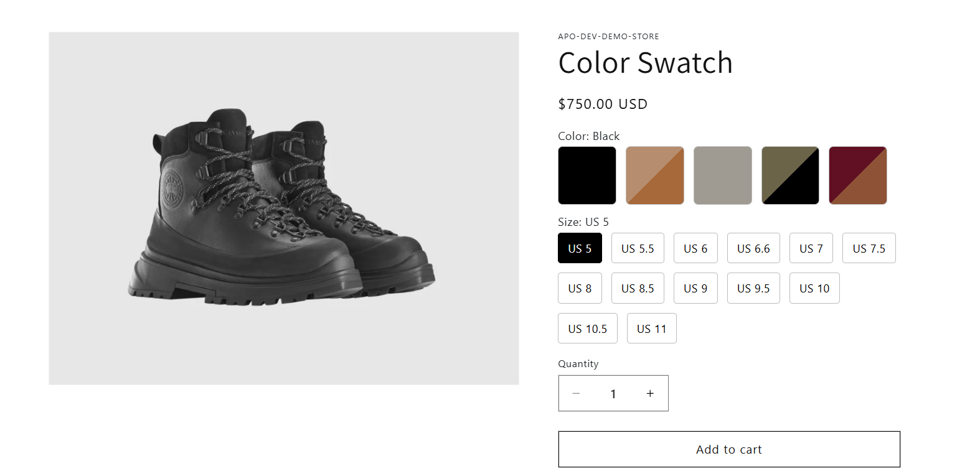Image resolution: width=980 pixels, height=476 pixels.
Task: Choose the burgundy and brown color swatch
Action: 857,175
